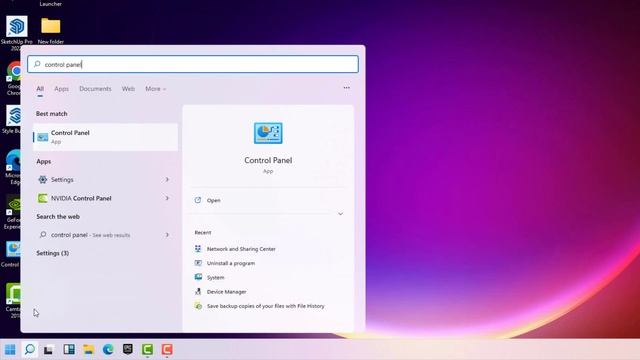The image size is (640, 360).
Task: Expand more actions chevron under Open
Action: click(340, 214)
